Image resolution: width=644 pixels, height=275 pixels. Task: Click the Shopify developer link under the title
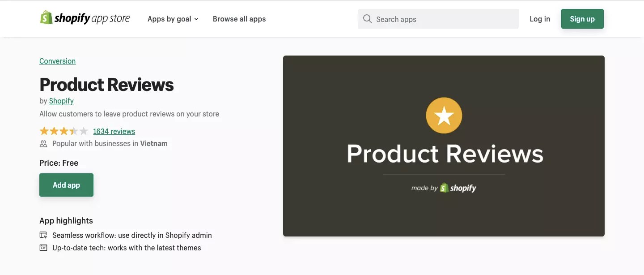(x=61, y=101)
